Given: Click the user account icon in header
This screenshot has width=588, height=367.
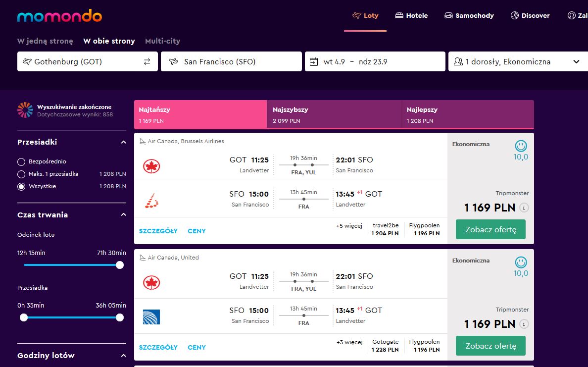Looking at the screenshot, I should pos(572,15).
